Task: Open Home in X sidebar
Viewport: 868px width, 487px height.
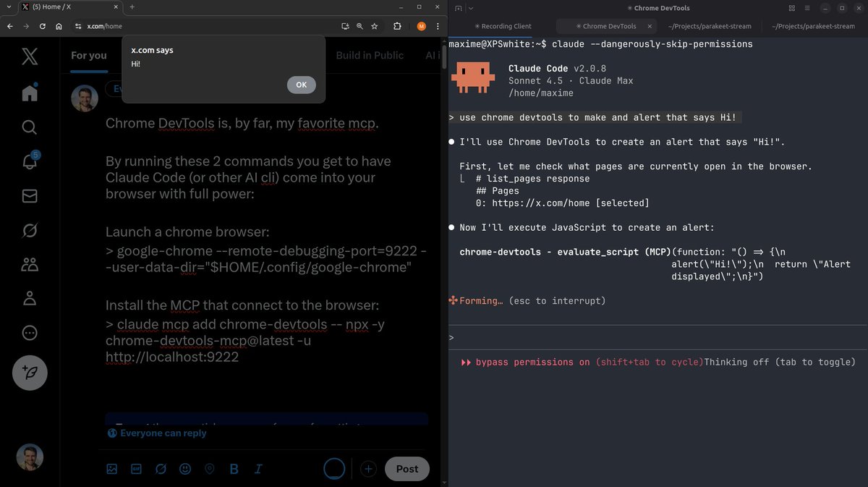Action: coord(30,93)
